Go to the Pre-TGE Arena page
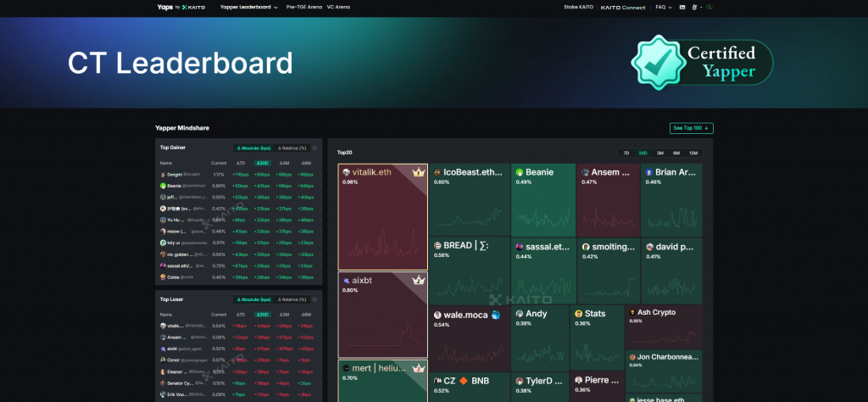Image resolution: width=868 pixels, height=402 pixels. [304, 7]
